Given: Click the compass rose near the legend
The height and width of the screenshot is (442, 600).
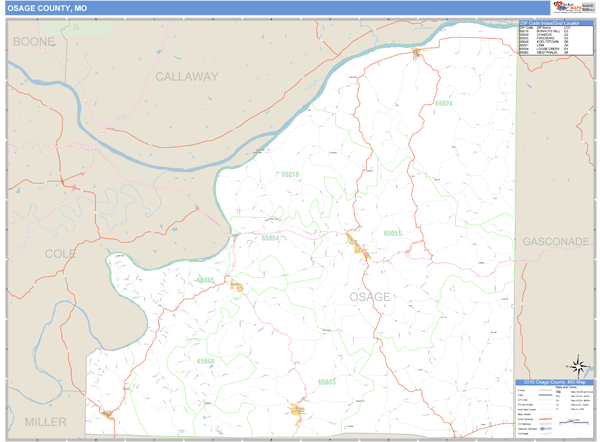Looking at the screenshot, I should pos(577,366).
